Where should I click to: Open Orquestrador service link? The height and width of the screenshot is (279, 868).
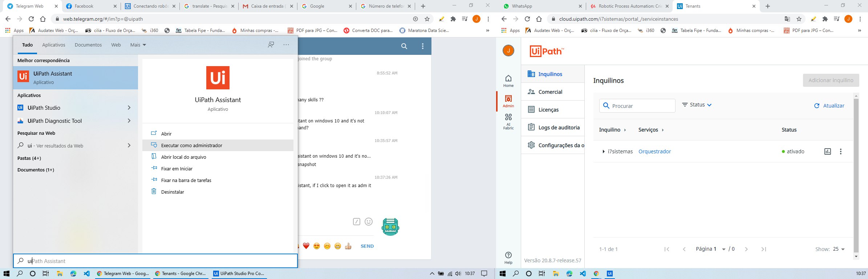655,151
